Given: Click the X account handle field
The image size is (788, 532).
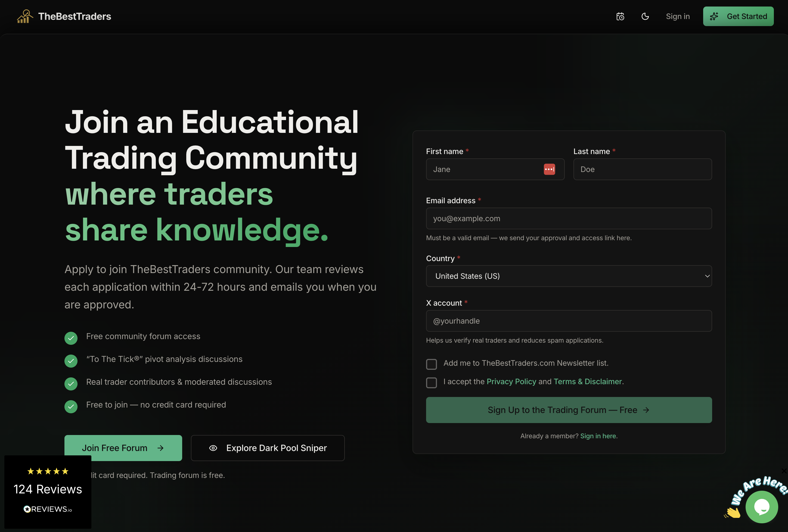Looking at the screenshot, I should [569, 321].
